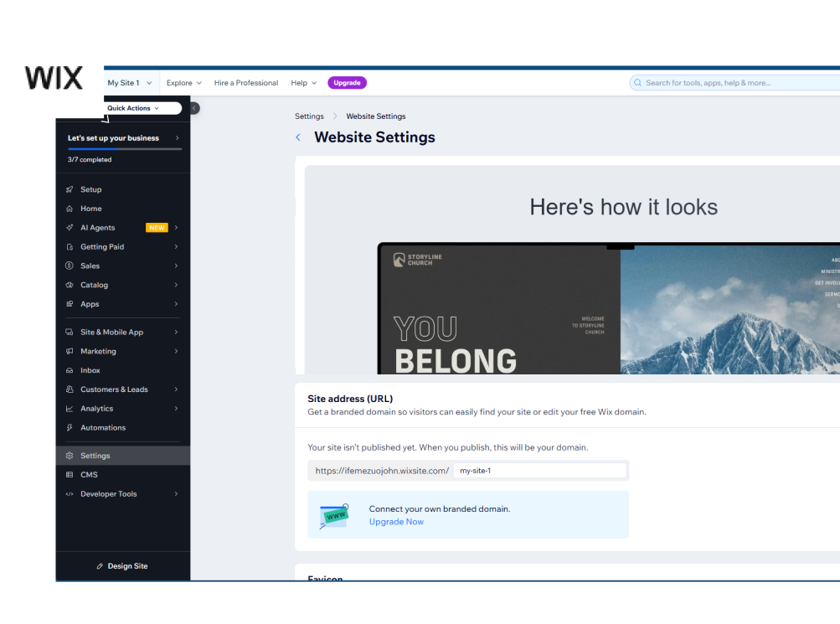Click the Inbox tray icon

pos(70,370)
